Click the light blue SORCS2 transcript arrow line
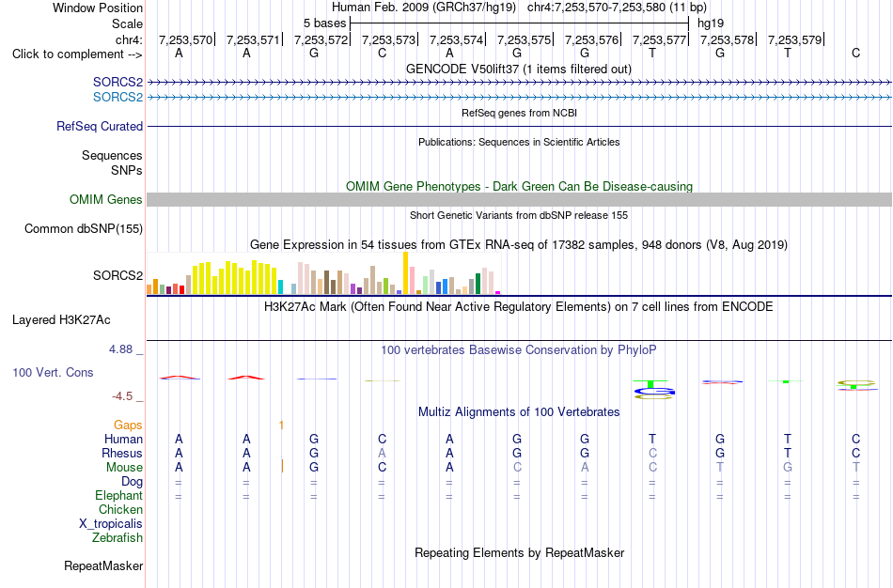The height and width of the screenshot is (588, 893). tap(520, 98)
